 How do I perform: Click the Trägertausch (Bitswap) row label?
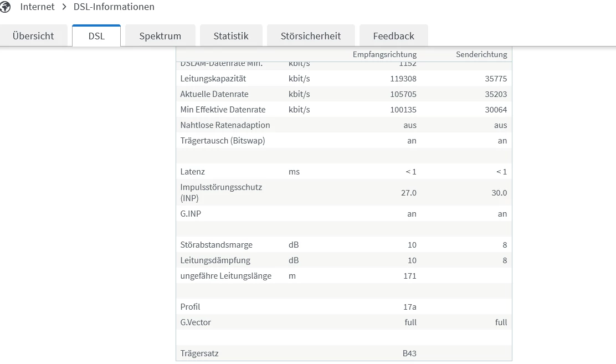223,141
